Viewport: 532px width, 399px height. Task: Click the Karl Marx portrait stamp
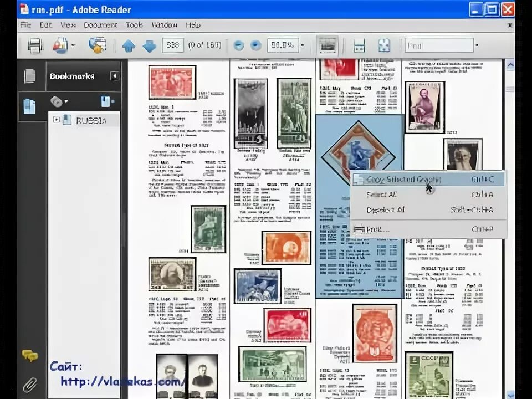click(172, 274)
